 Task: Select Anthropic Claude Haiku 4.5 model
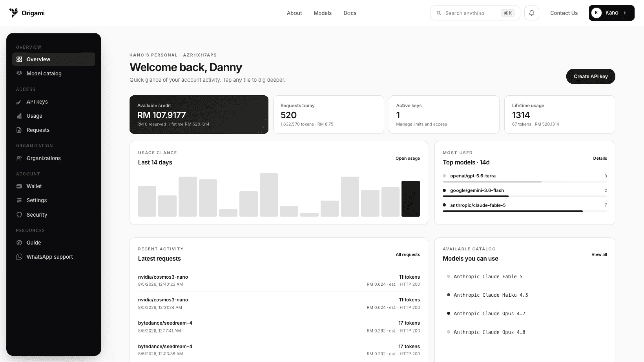point(487,295)
